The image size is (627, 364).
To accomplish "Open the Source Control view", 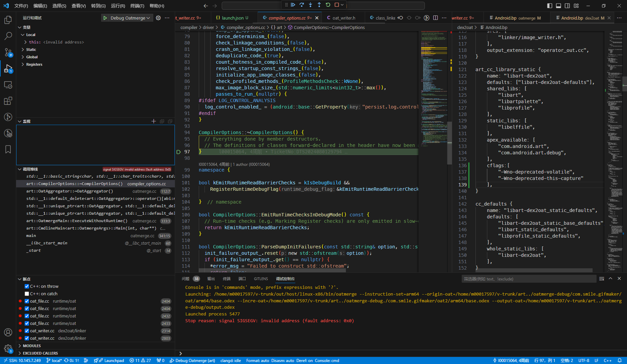I will coord(8,53).
